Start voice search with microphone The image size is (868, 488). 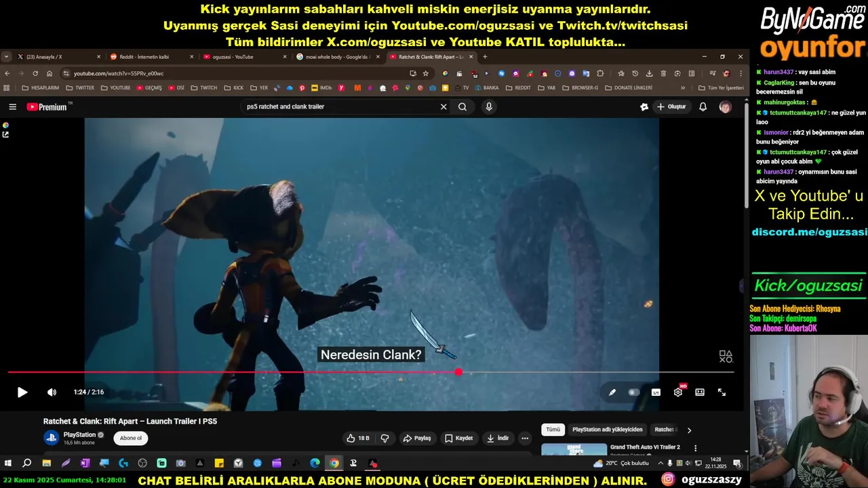[489, 106]
